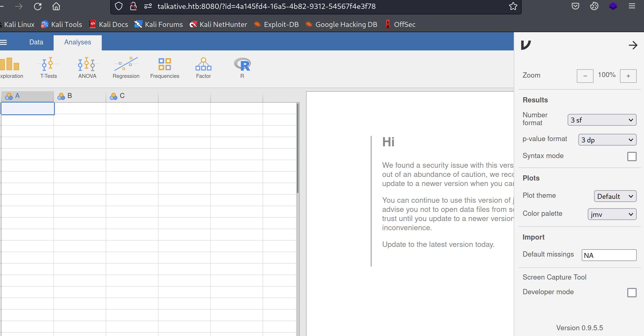Switch to the Analyses tab

[x=78, y=42]
